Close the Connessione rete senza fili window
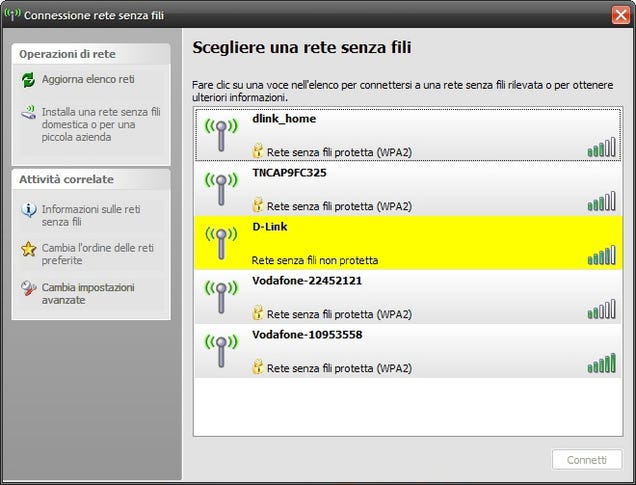The height and width of the screenshot is (485, 636). pyautogui.click(x=621, y=15)
